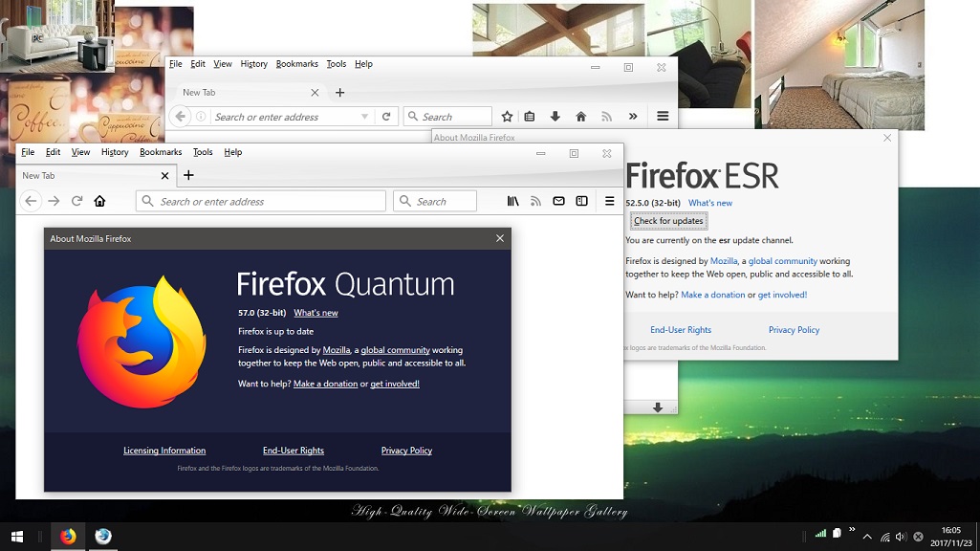Close the New Tab in Firefox Quantum
Image resolution: width=980 pixels, height=551 pixels.
pos(165,176)
